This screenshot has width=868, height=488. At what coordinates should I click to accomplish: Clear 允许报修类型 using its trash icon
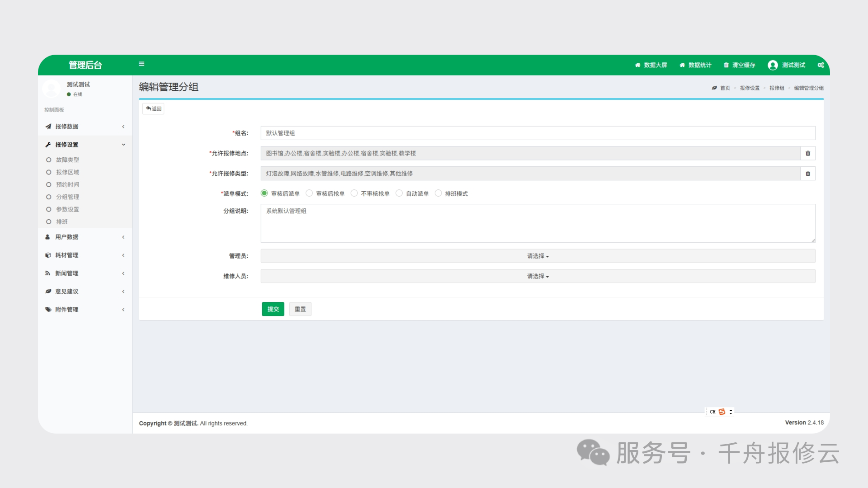pos(807,173)
